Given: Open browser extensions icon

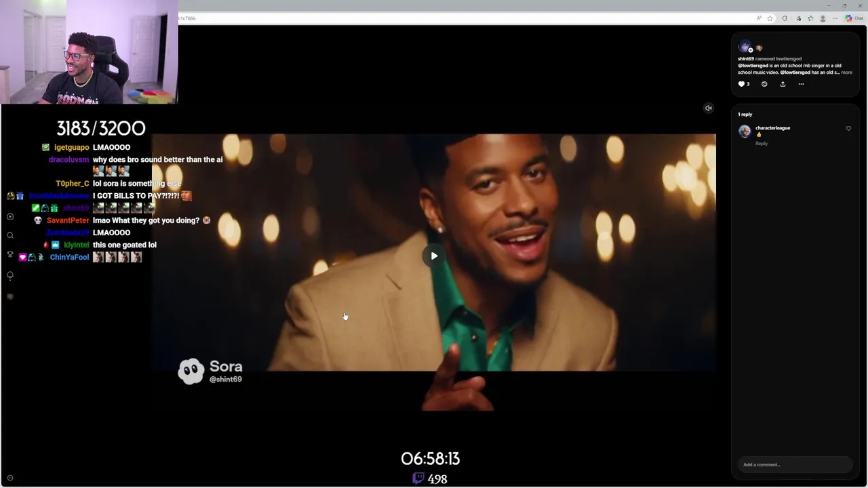Looking at the screenshot, I should (785, 18).
